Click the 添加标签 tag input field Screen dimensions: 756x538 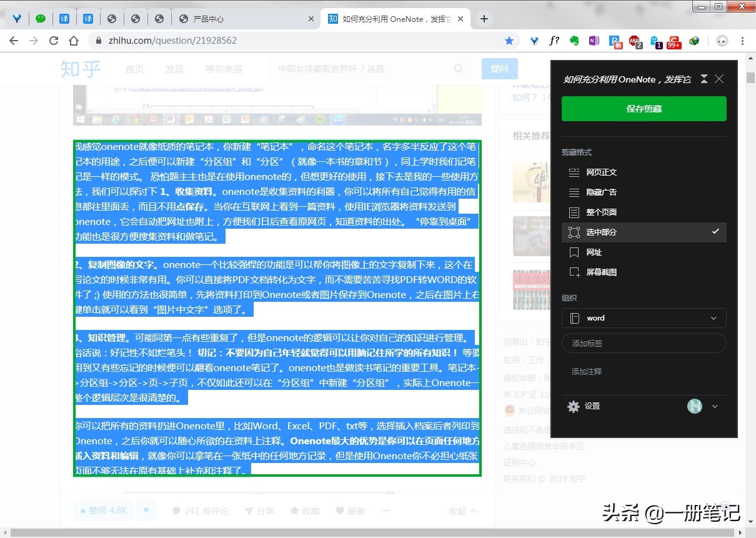644,343
